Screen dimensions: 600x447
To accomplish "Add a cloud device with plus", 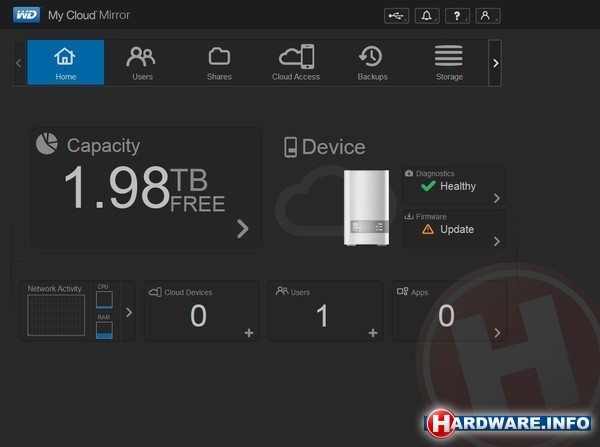I will (249, 333).
